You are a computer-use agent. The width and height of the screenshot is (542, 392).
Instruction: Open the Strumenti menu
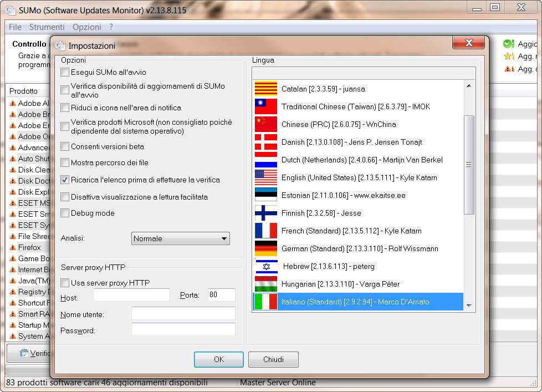[x=47, y=27]
